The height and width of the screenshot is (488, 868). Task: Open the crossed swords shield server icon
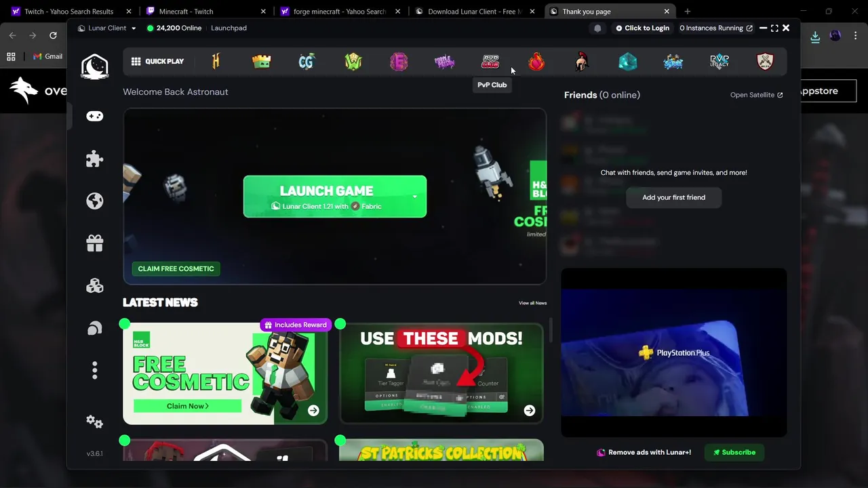coord(765,62)
